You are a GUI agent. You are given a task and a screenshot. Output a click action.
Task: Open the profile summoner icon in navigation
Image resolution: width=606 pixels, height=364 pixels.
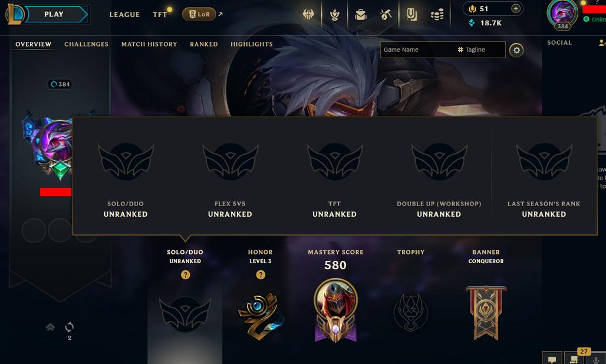pyautogui.click(x=562, y=14)
